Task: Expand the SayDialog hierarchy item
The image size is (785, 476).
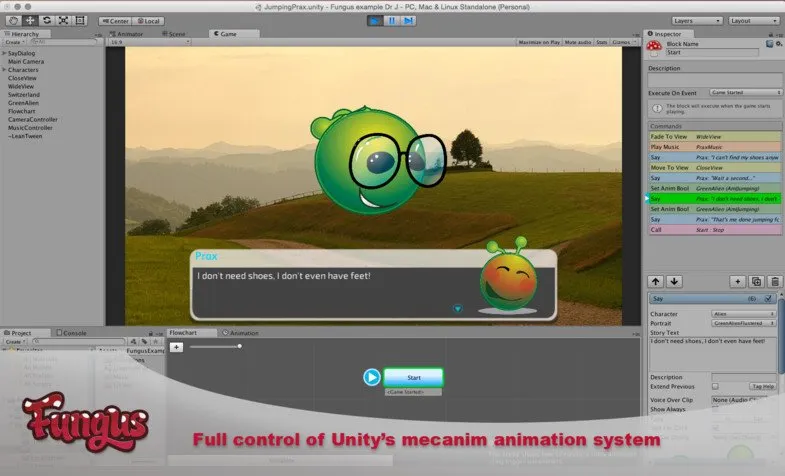Action: coord(4,53)
